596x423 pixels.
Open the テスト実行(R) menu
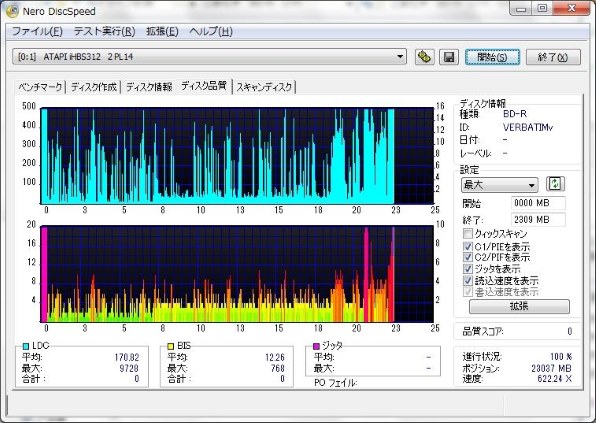point(105,31)
